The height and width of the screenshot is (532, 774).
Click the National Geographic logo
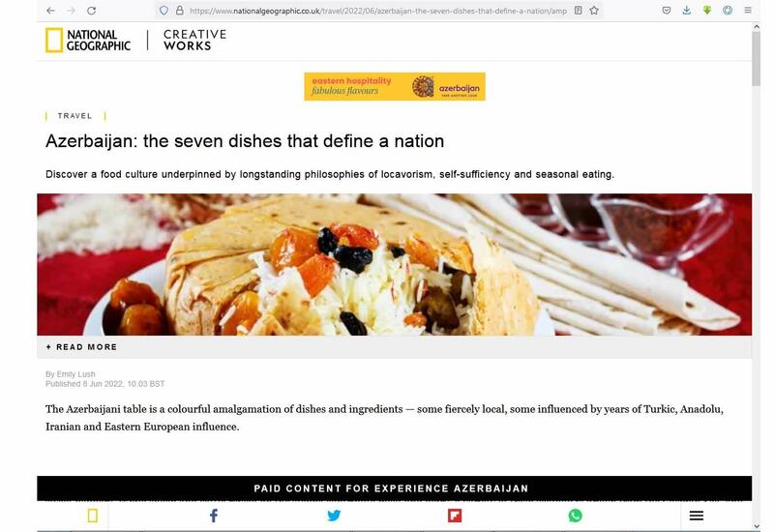[x=88, y=40]
